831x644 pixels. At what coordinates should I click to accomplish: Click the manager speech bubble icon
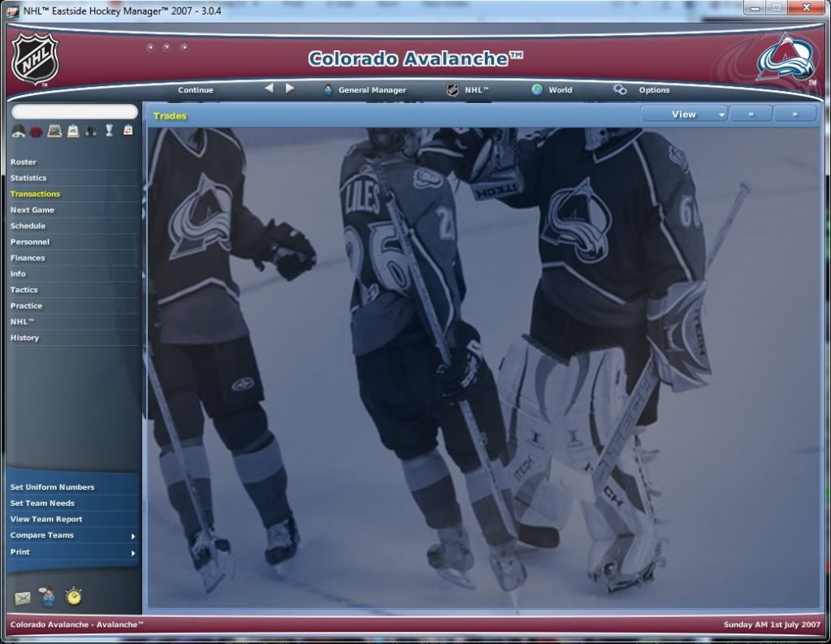click(48, 597)
